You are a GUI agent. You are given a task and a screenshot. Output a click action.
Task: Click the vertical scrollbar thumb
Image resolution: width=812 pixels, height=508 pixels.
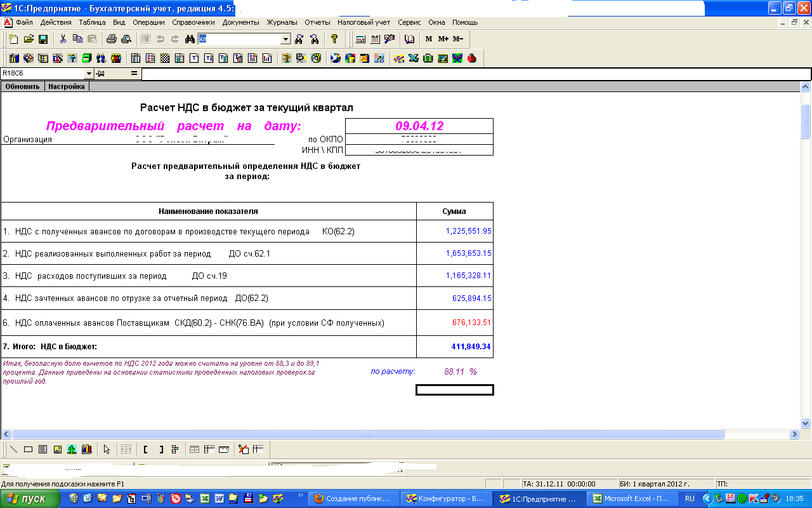(x=806, y=121)
